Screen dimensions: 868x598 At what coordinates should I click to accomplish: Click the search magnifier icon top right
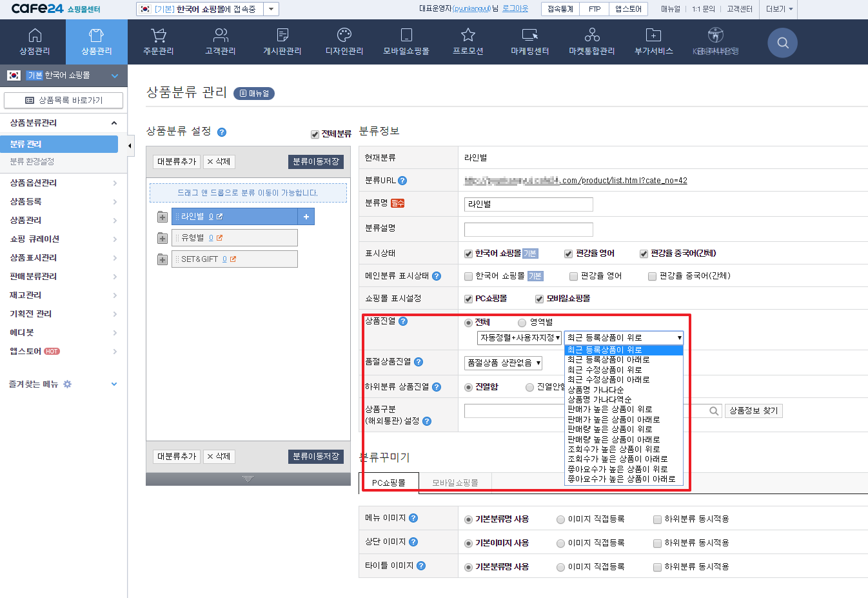782,42
